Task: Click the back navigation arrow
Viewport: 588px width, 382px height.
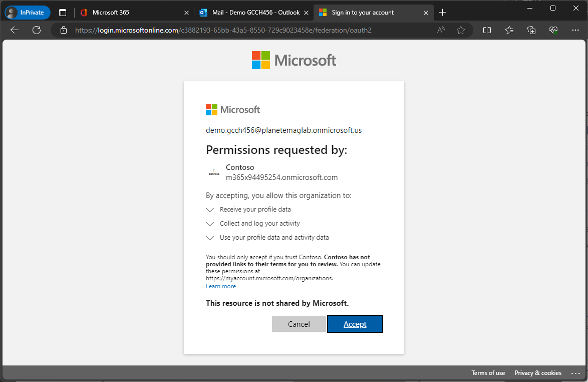Action: (x=14, y=30)
